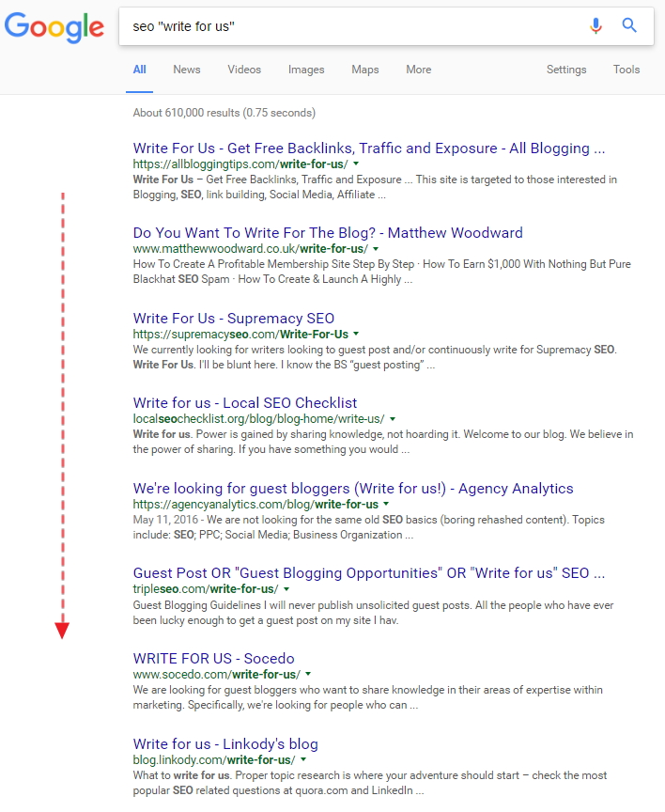Screen dimensions: 665x812
Task: Open the More search categories menu
Action: (418, 70)
